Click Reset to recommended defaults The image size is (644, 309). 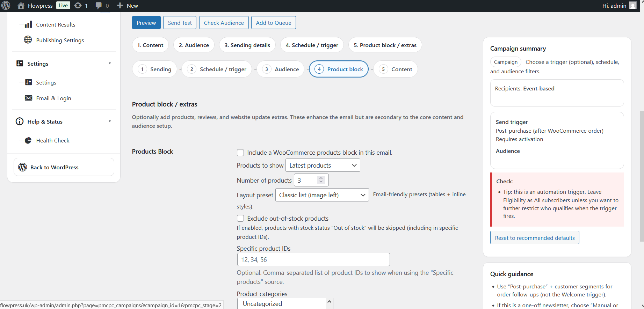[x=535, y=237]
